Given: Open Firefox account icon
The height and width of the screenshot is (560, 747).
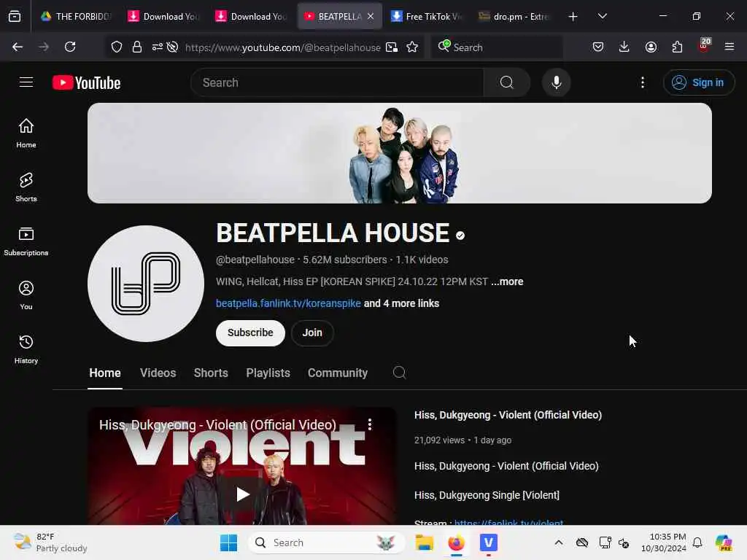Looking at the screenshot, I should (x=651, y=47).
